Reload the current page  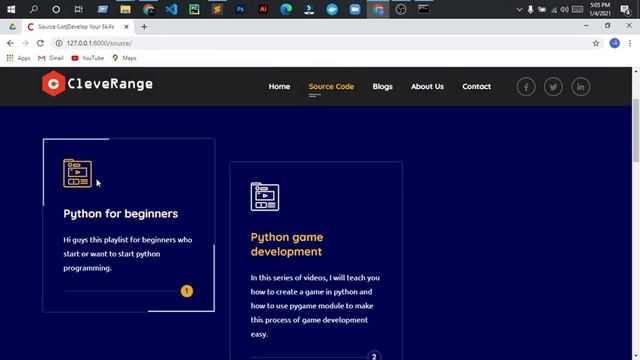[x=40, y=43]
